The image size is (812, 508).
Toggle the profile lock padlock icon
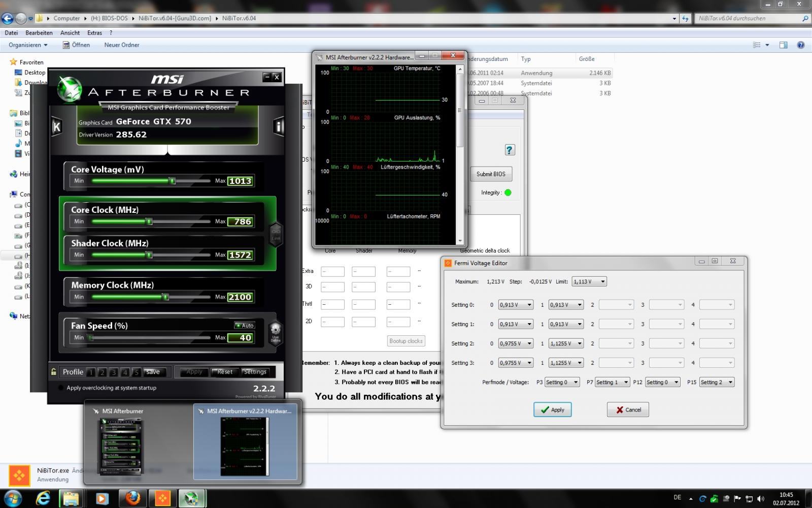(54, 372)
